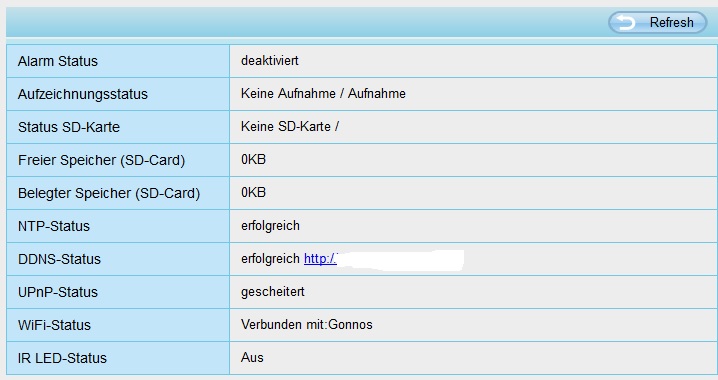Click the curved arrow refresh icon
Screen dimensions: 718x380
[x=626, y=22]
